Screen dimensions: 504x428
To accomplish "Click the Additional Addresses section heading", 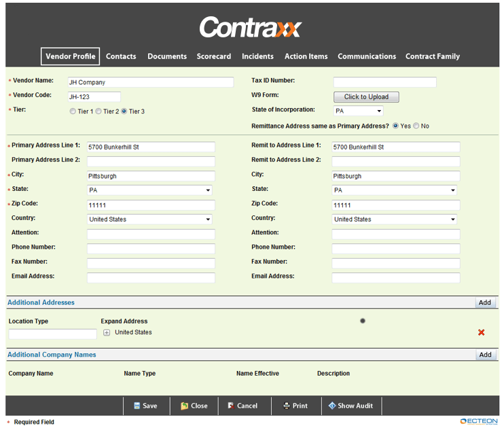I will (x=41, y=302).
